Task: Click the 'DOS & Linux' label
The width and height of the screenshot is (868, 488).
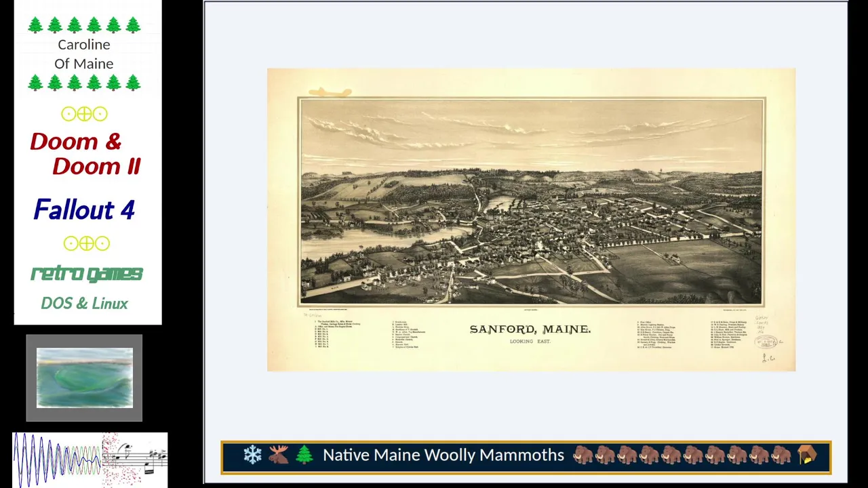Action: (84, 304)
